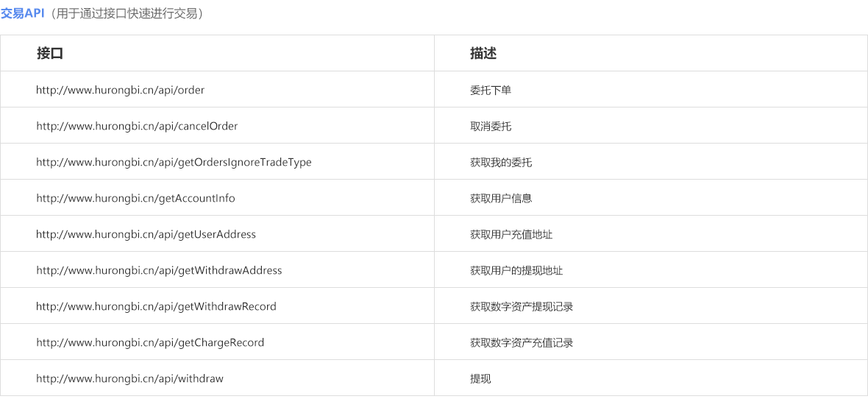
Task: Click the 交易API heading
Action: click(23, 13)
